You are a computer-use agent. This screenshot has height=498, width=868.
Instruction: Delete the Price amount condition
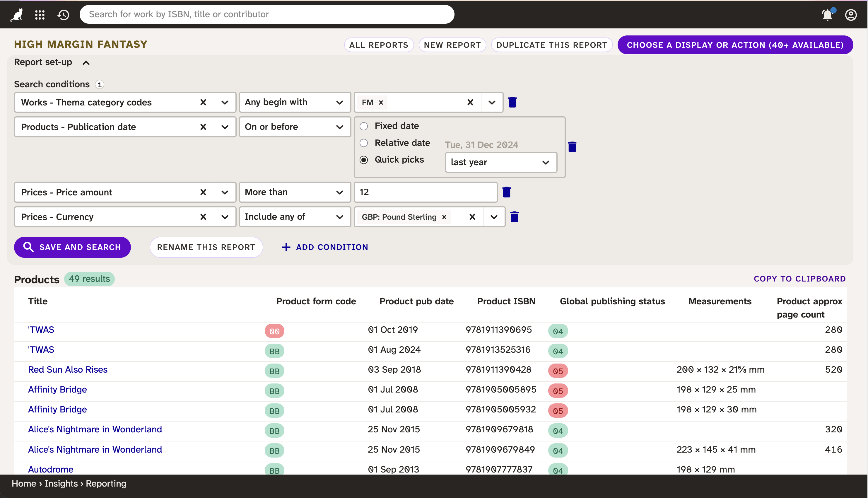point(506,192)
